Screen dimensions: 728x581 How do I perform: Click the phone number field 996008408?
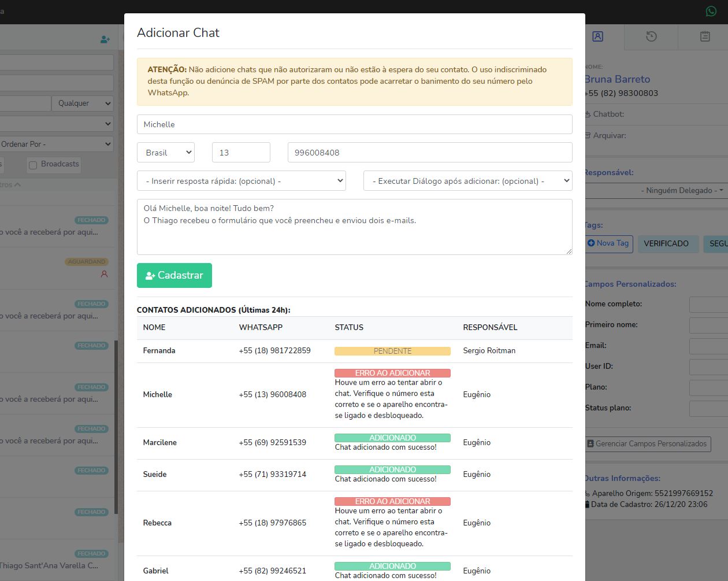429,153
